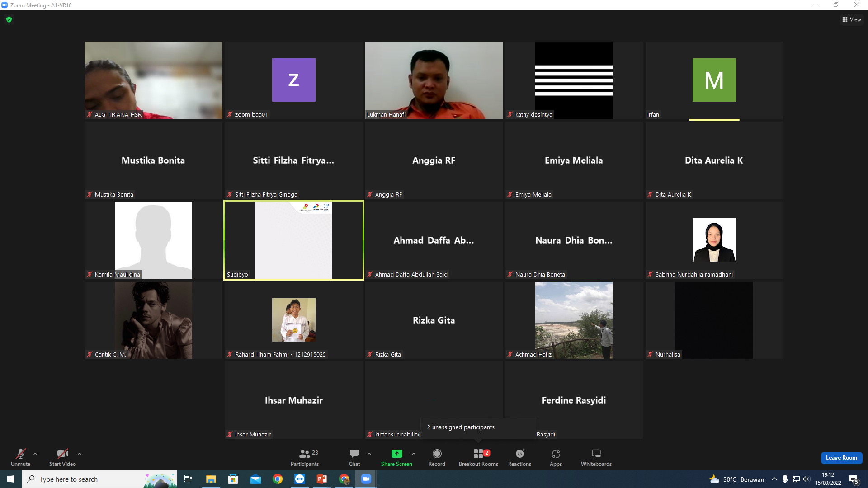The height and width of the screenshot is (488, 868).
Task: Select Sudibyo's highlighted speaker tile
Action: click(294, 240)
